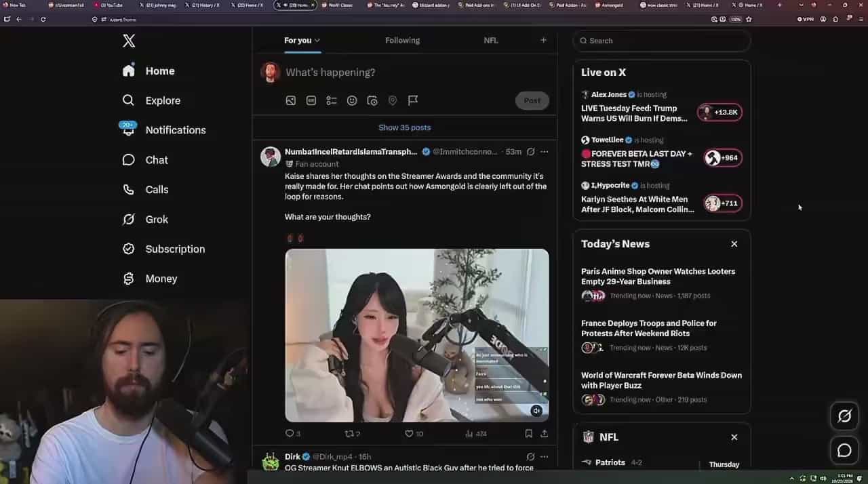Like the Kaise Streamer Awards post
868x484 pixels.
[x=414, y=433]
